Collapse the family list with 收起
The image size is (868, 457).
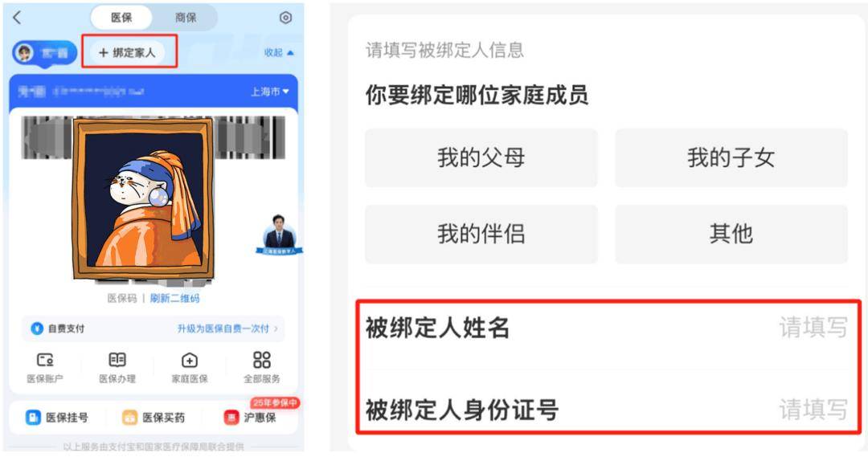pyautogui.click(x=279, y=52)
